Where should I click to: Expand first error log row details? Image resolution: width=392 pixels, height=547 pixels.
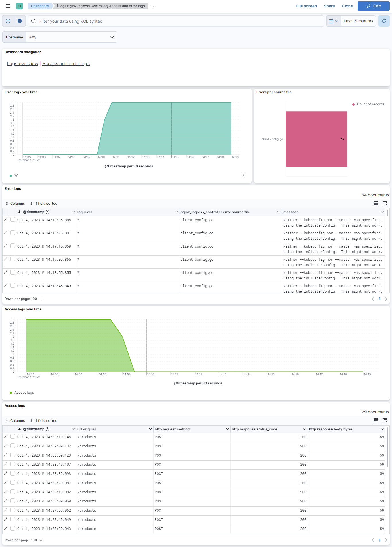(x=6, y=220)
